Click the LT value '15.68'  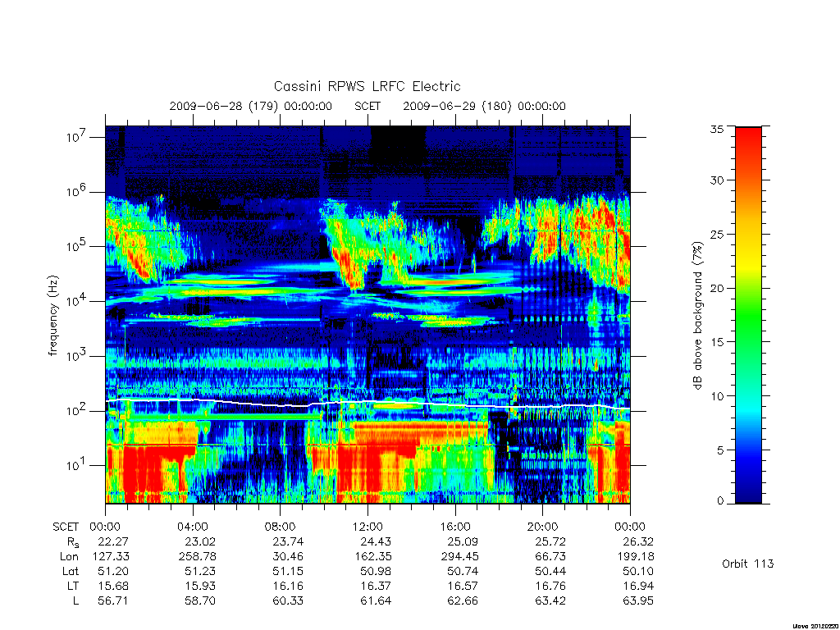[113, 586]
